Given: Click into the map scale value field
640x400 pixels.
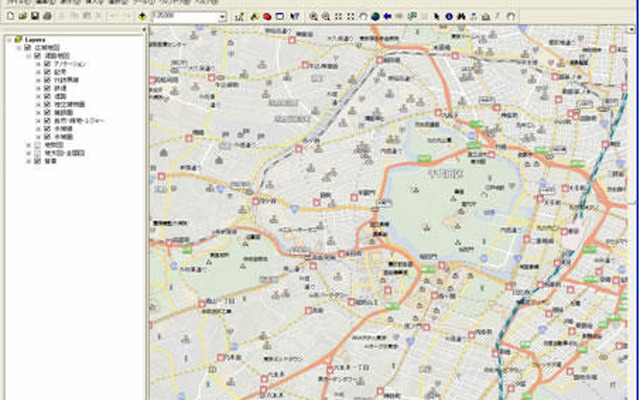Looking at the screenshot, I should point(185,17).
